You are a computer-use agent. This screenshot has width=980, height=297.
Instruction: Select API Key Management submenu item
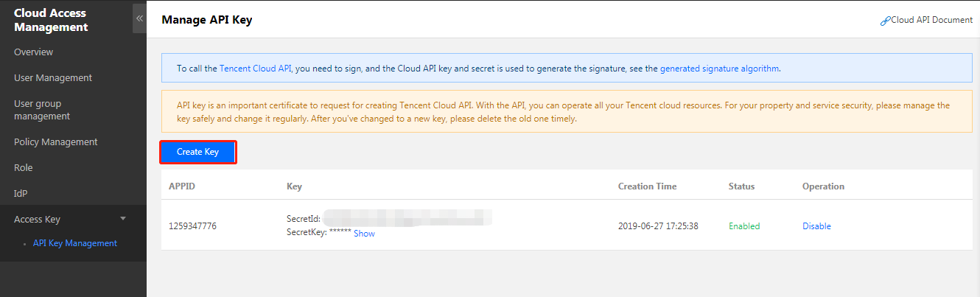74,243
